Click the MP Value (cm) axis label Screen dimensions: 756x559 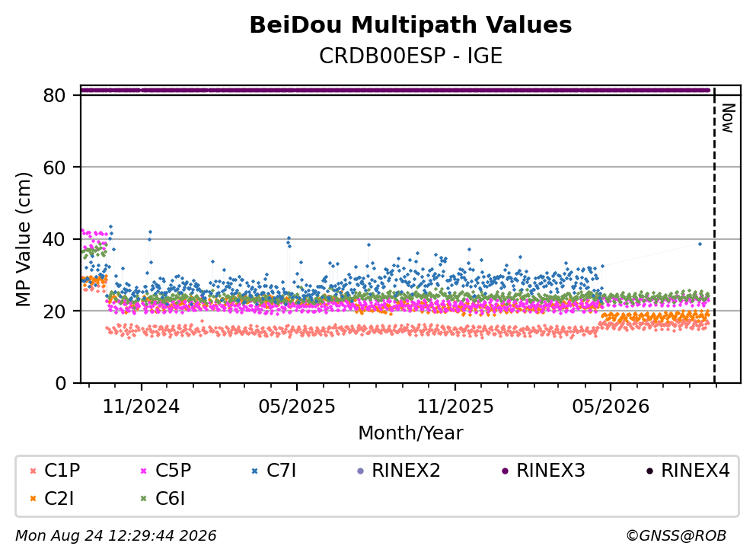point(23,240)
